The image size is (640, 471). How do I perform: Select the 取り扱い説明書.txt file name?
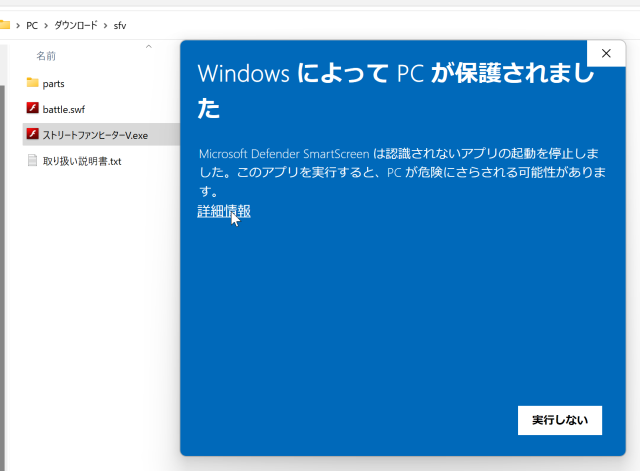click(x=82, y=160)
